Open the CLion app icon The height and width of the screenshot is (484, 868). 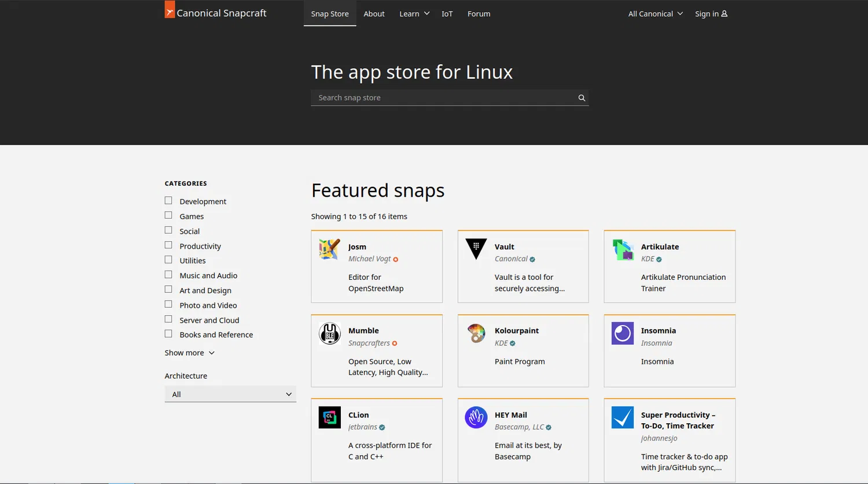pyautogui.click(x=329, y=418)
